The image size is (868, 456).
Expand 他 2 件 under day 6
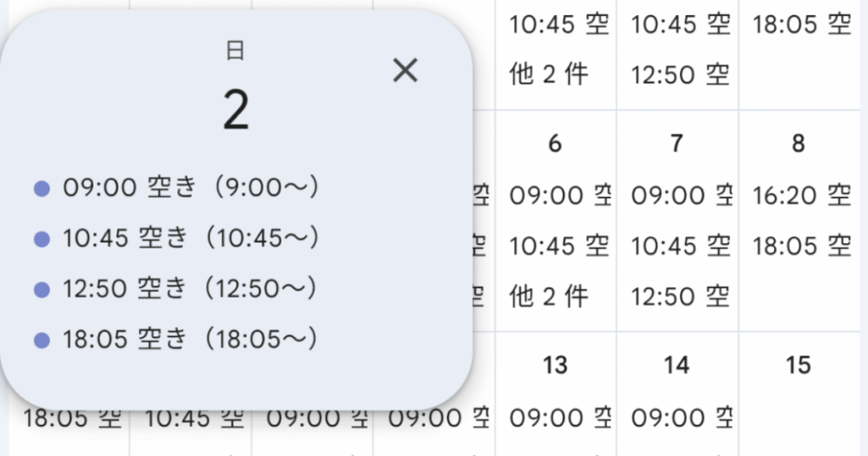point(548,297)
